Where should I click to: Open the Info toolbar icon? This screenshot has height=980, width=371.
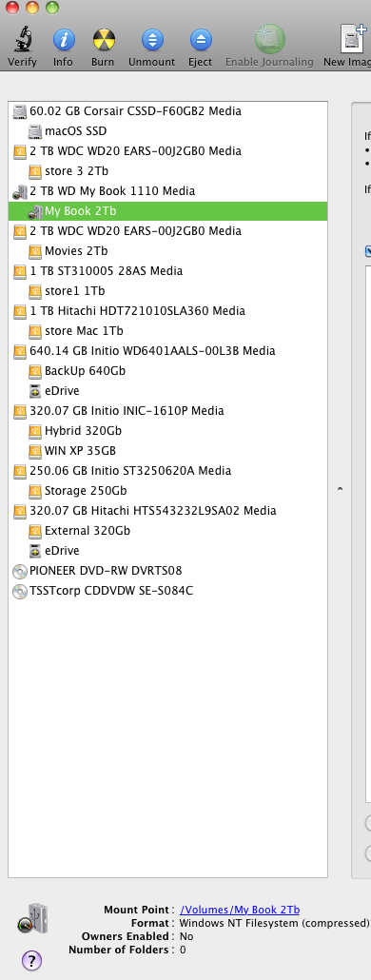(x=63, y=40)
